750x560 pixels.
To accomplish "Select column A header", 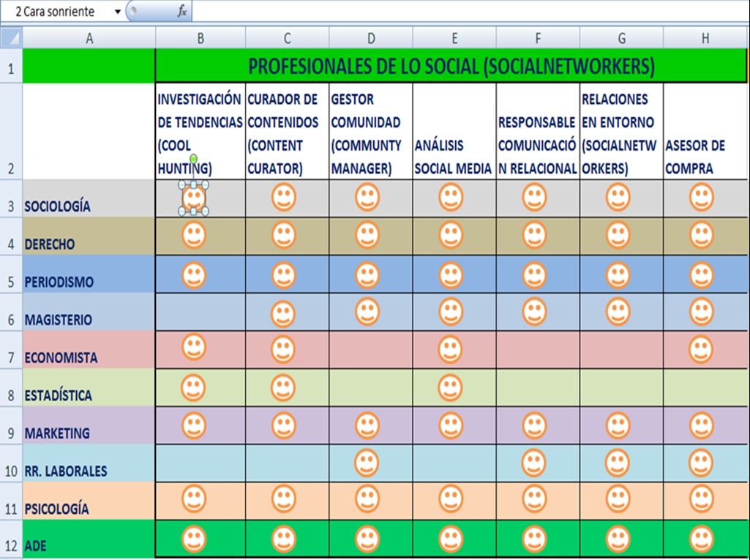I will [x=89, y=38].
